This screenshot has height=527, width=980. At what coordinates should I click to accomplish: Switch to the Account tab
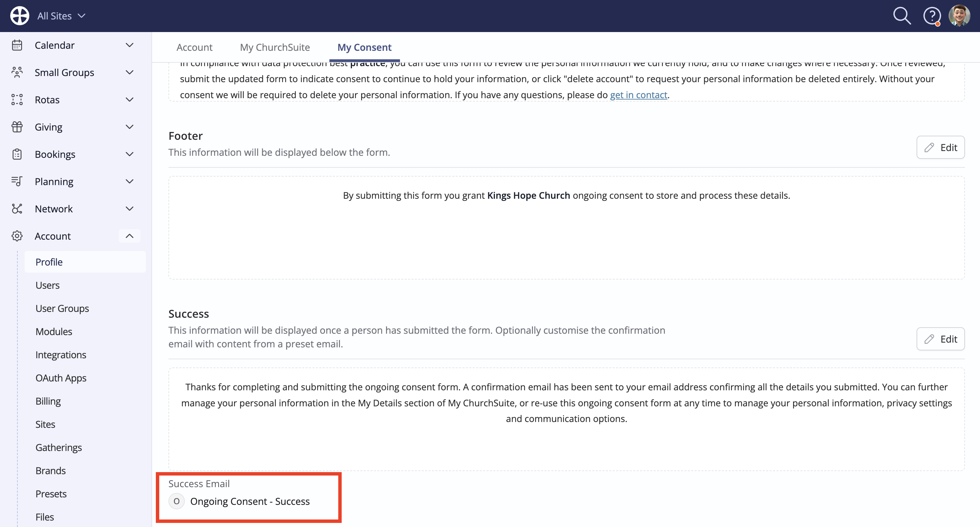194,47
